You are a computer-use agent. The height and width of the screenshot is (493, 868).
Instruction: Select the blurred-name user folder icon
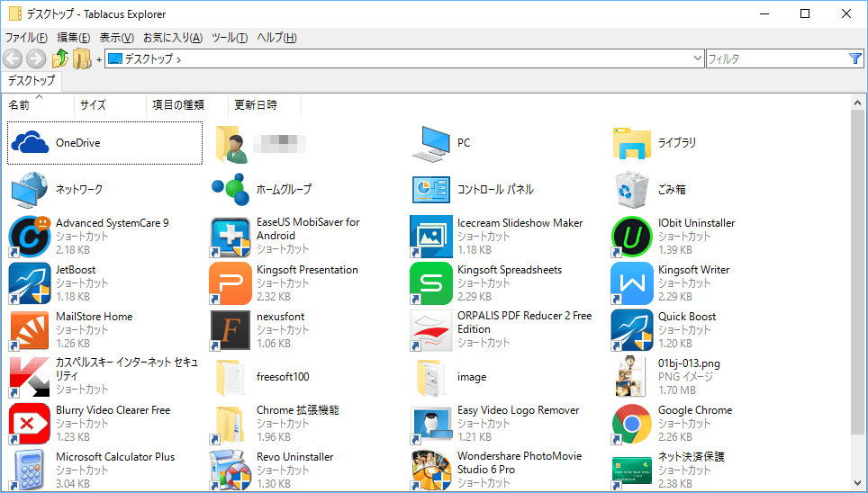pos(231,144)
